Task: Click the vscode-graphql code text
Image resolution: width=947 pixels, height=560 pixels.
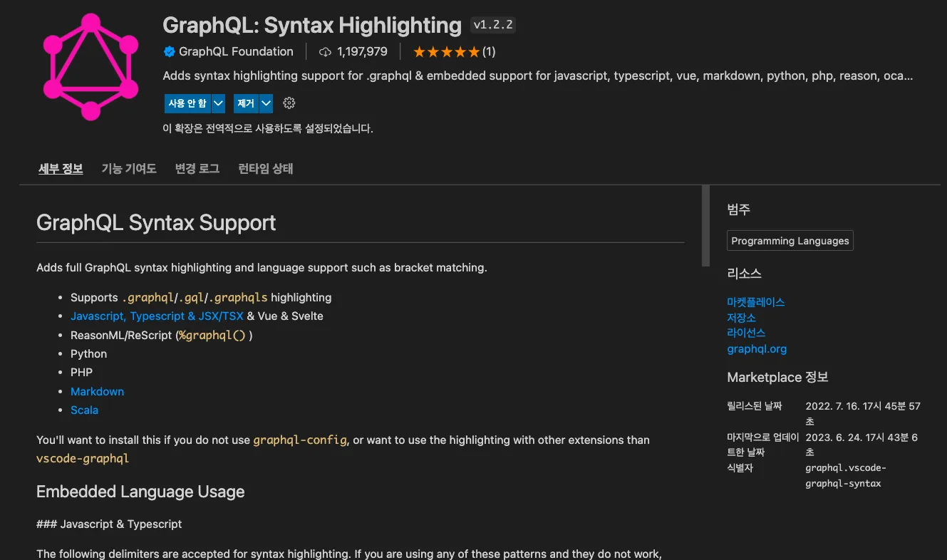Action: point(83,458)
